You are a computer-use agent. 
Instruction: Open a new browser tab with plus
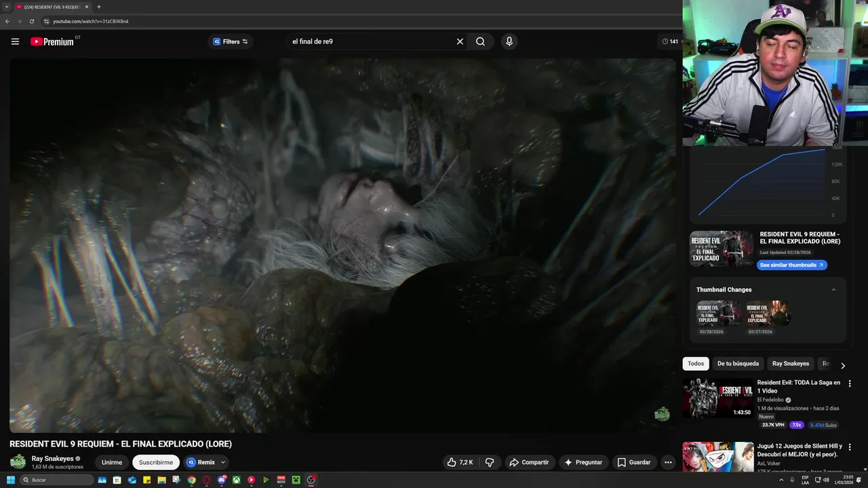[99, 7]
